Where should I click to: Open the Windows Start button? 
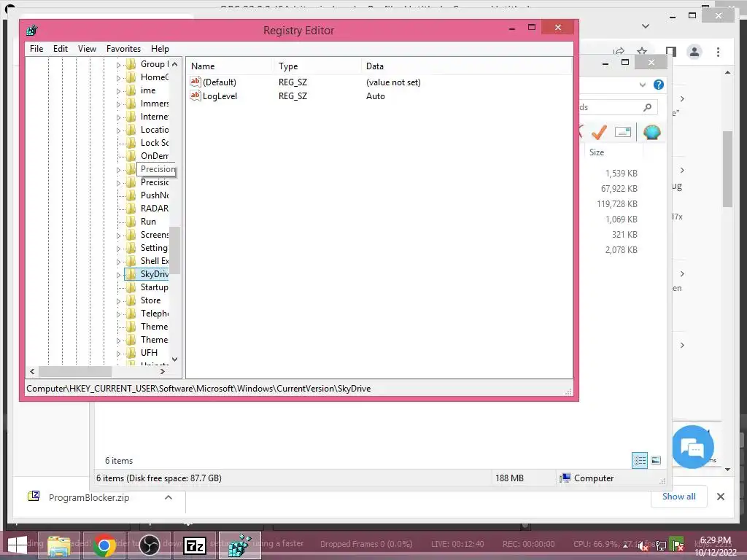[18, 545]
